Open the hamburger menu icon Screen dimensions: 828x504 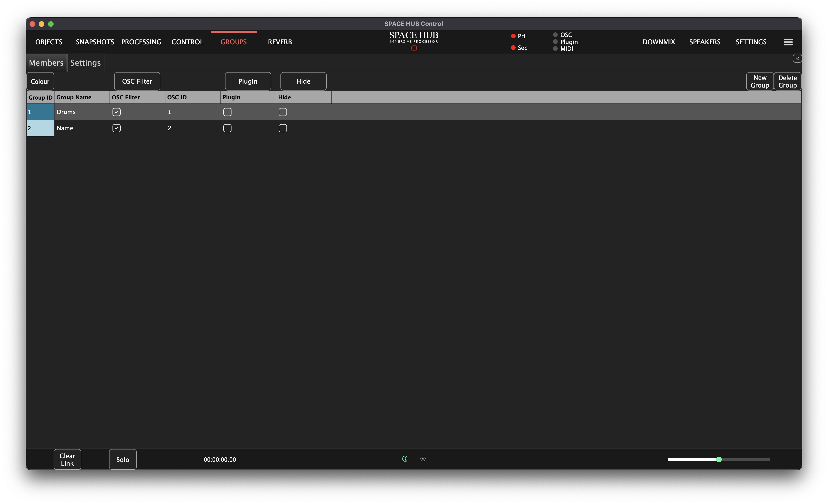[788, 42]
